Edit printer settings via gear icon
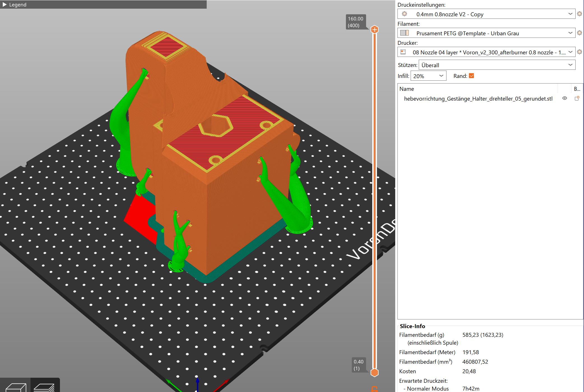Screen dimensions: 584x392 pyautogui.click(x=580, y=52)
